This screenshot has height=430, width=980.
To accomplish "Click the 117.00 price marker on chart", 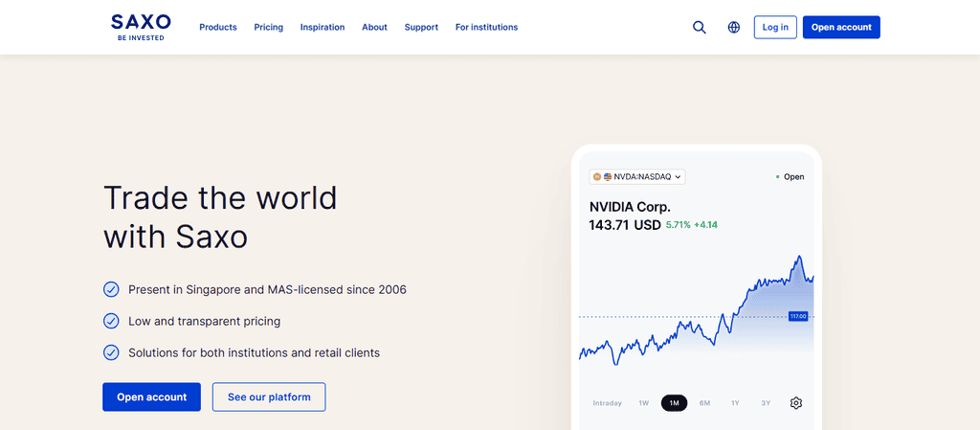I will pyautogui.click(x=798, y=316).
